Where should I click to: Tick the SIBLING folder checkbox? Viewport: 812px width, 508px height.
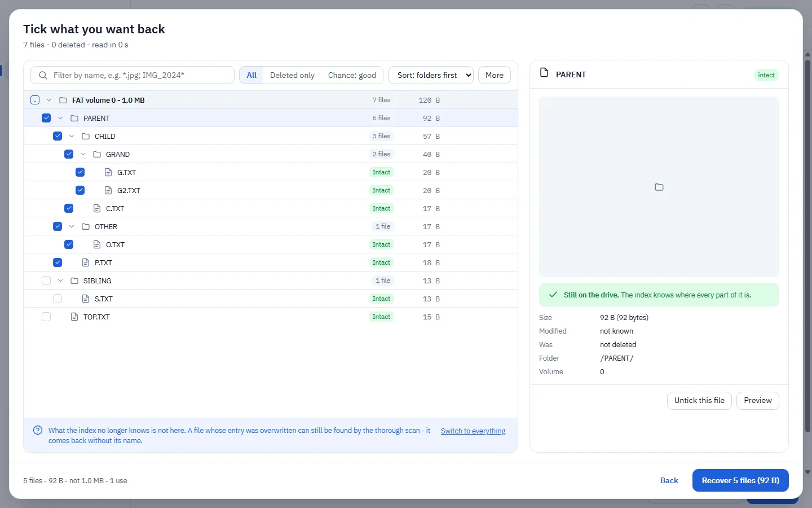point(46,281)
